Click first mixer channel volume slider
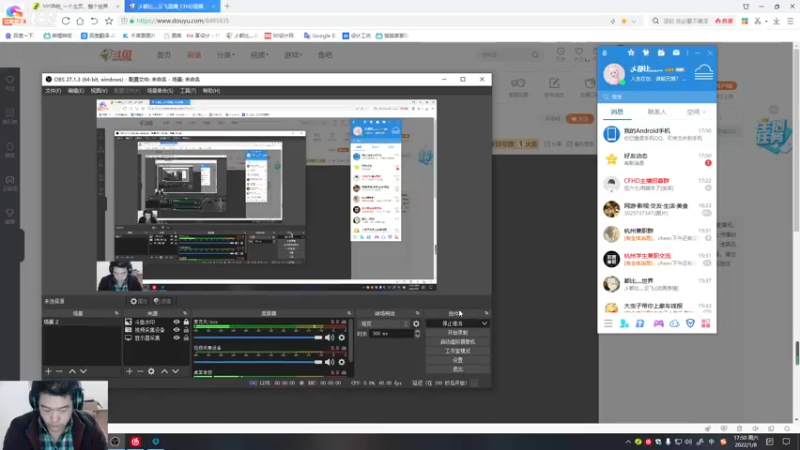The height and width of the screenshot is (450, 800). [258, 338]
